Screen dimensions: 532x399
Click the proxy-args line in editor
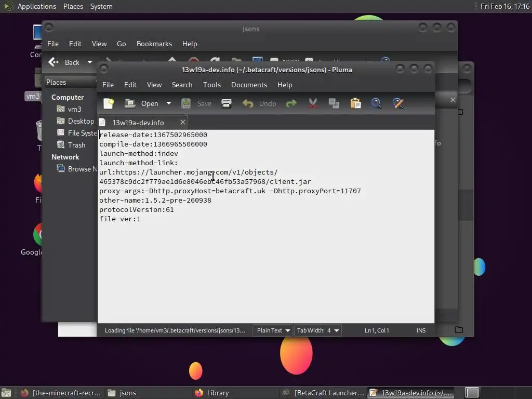click(x=230, y=191)
